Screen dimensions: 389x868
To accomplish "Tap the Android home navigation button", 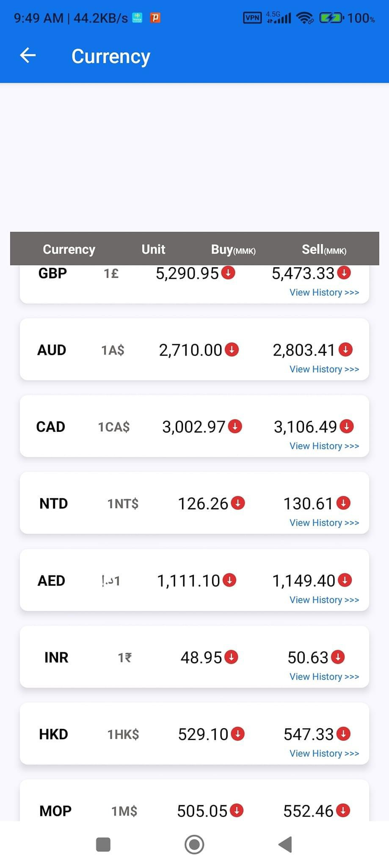I will click(194, 844).
